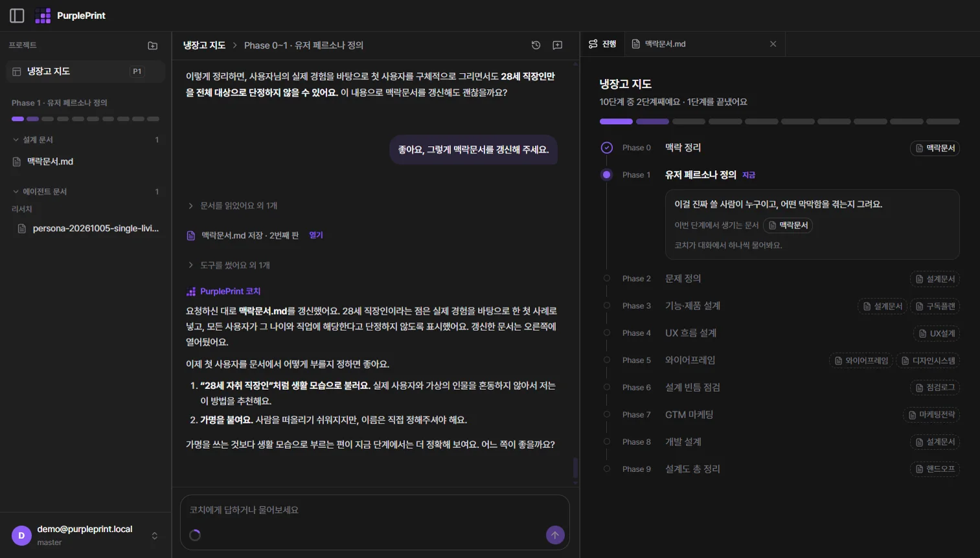Open the account switcher chevrons
The image size is (980, 558).
pyautogui.click(x=155, y=535)
